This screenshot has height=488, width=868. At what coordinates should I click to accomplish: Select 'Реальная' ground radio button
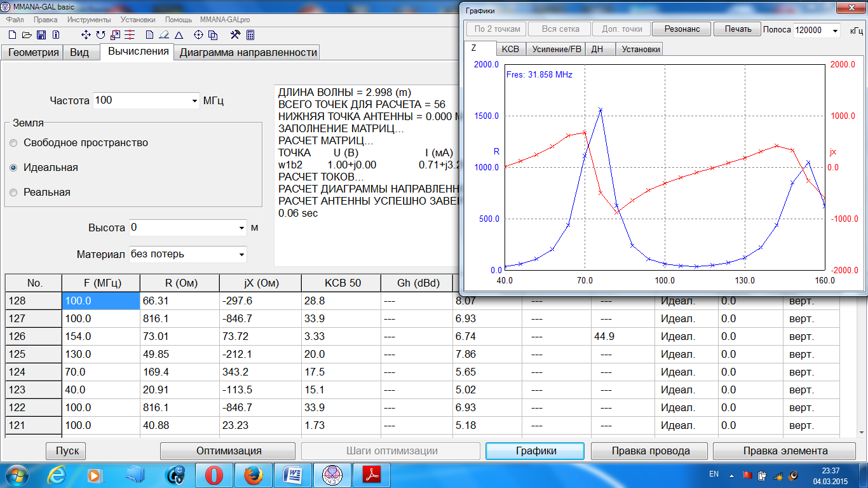click(13, 193)
